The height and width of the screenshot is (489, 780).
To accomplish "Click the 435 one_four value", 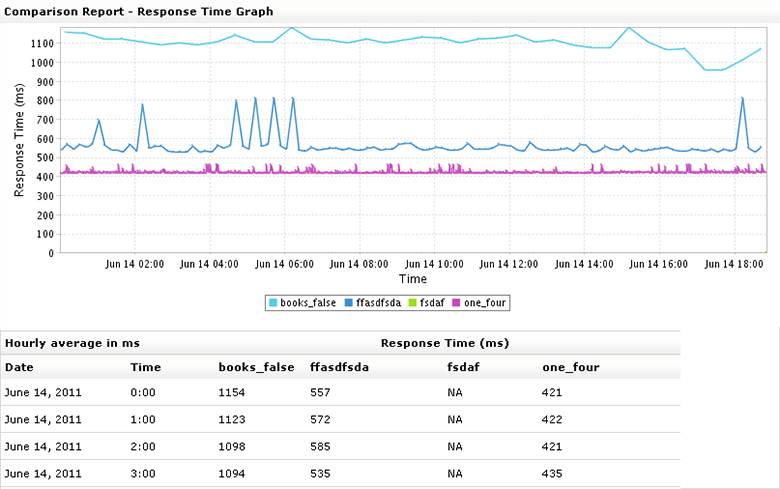I will tap(553, 473).
